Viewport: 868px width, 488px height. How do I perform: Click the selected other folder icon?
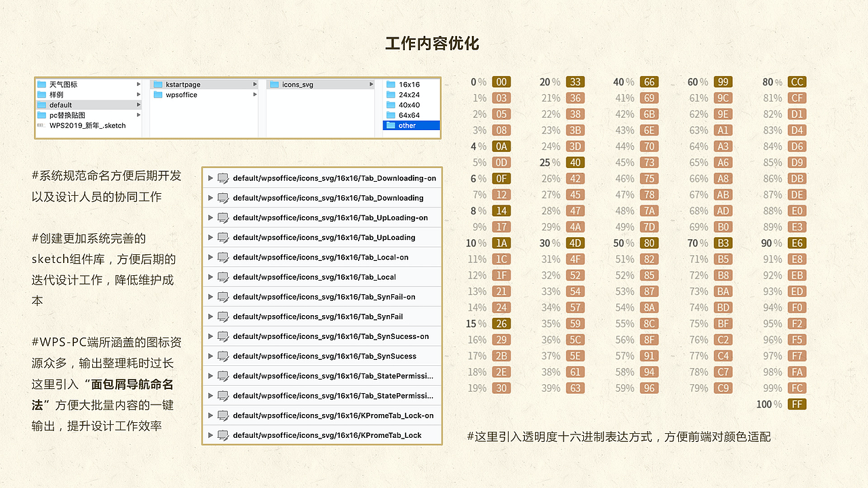[x=391, y=125]
